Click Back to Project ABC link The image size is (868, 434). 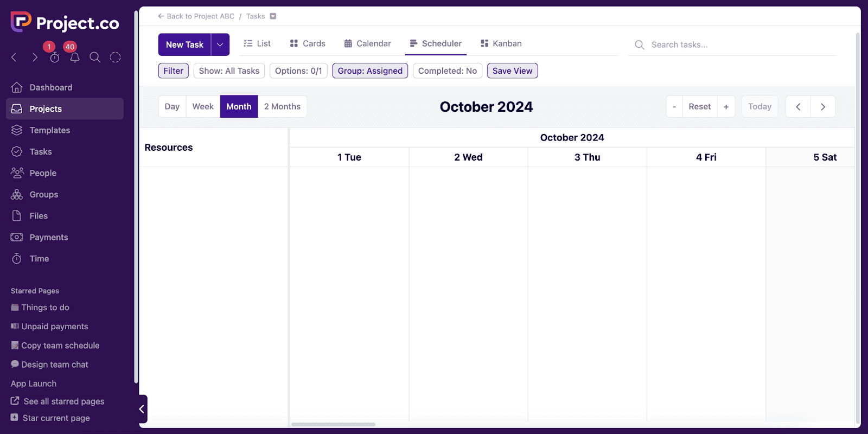click(196, 16)
